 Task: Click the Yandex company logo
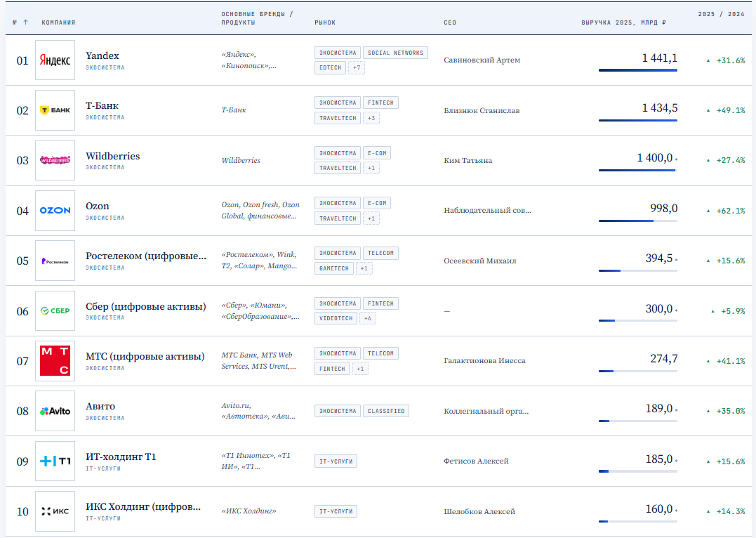(55, 60)
